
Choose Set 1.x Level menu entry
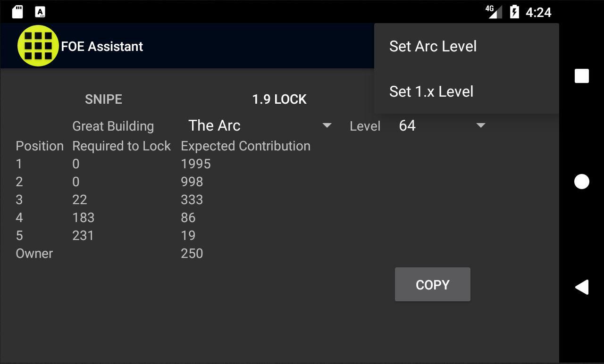click(431, 91)
